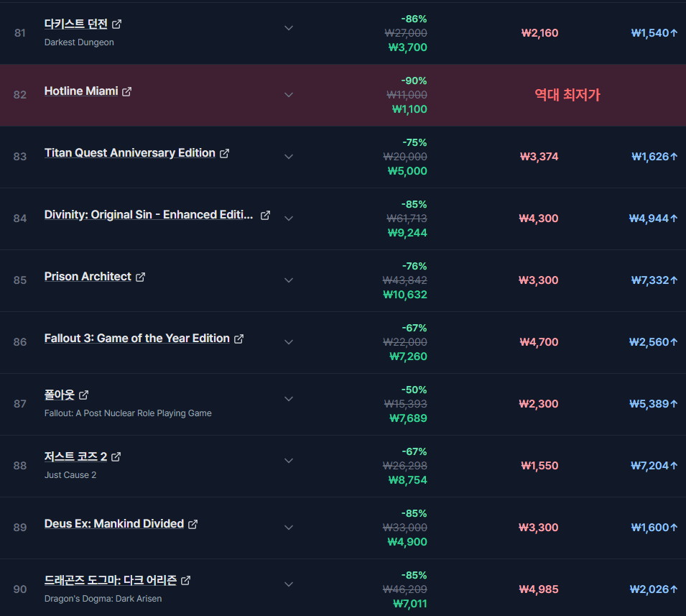Open the 드래곤즈 도그마: 다크 어리즌 link
Viewport: 686px width, 616px height.
pos(111,580)
